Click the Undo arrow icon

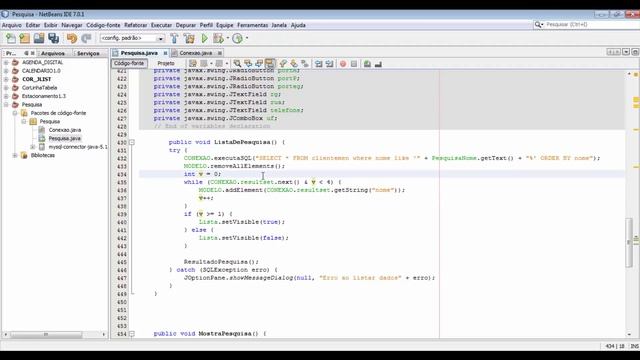(72, 38)
